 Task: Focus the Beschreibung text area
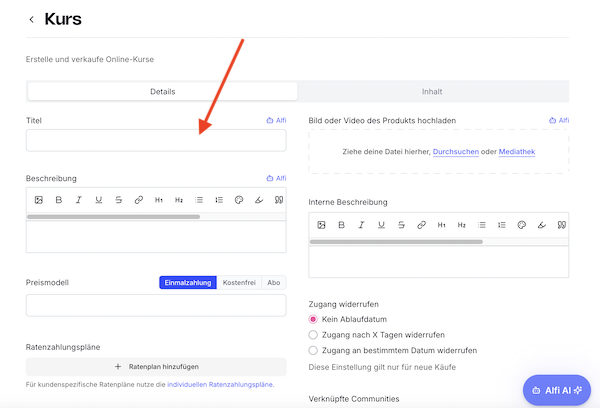click(156, 237)
